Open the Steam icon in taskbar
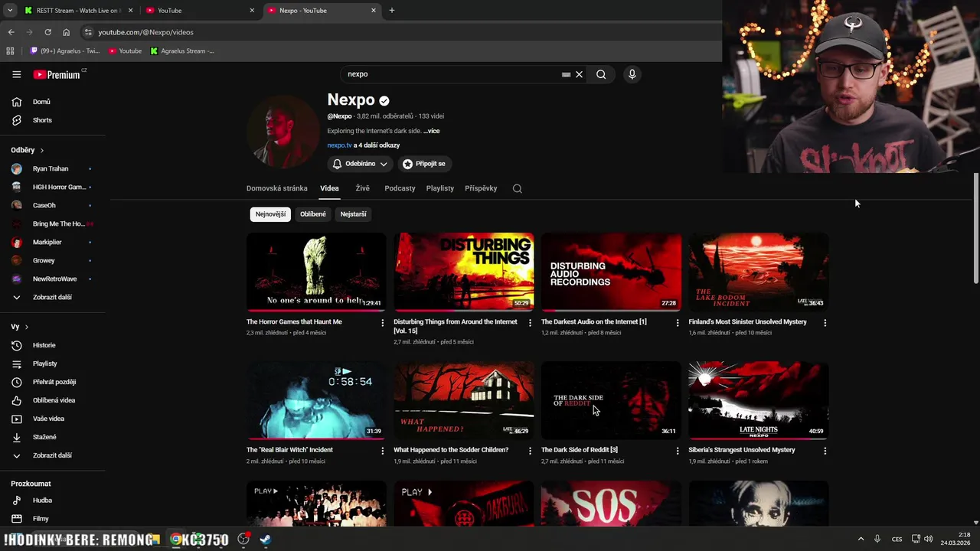Viewport: 980px width, 551px height. point(265,540)
